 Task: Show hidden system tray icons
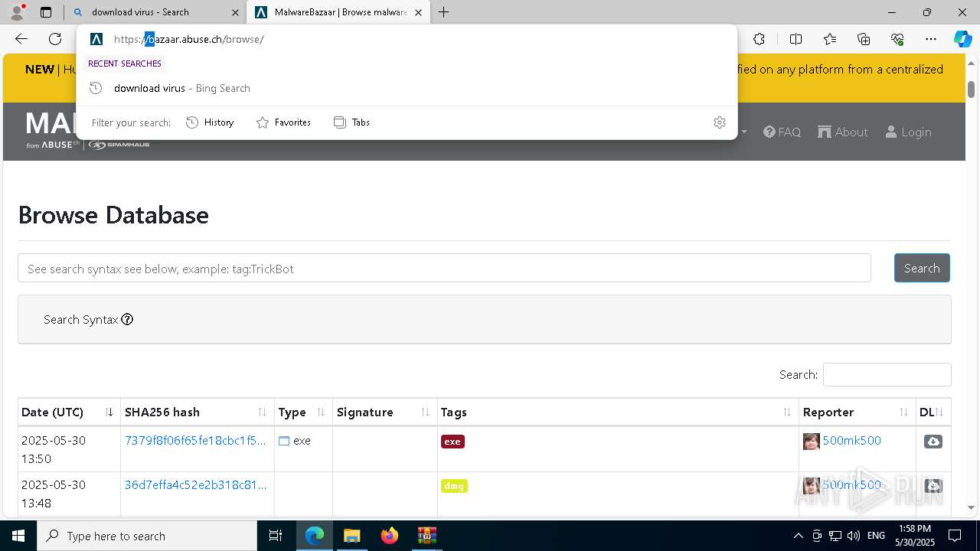tap(798, 536)
